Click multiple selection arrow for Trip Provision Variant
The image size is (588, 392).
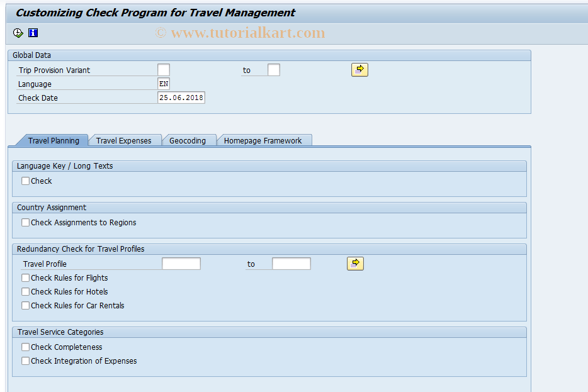pos(359,70)
